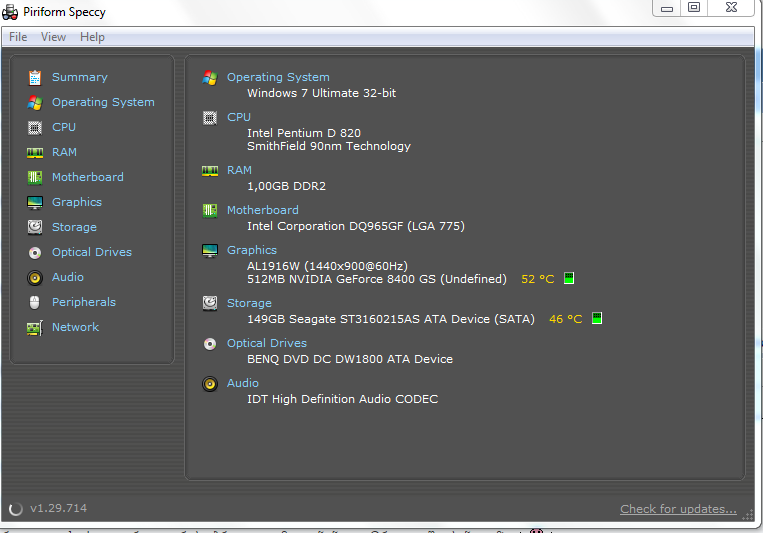Screen dimensions: 763x533
Task: Open Peripherals section in sidebar
Action: click(x=84, y=302)
